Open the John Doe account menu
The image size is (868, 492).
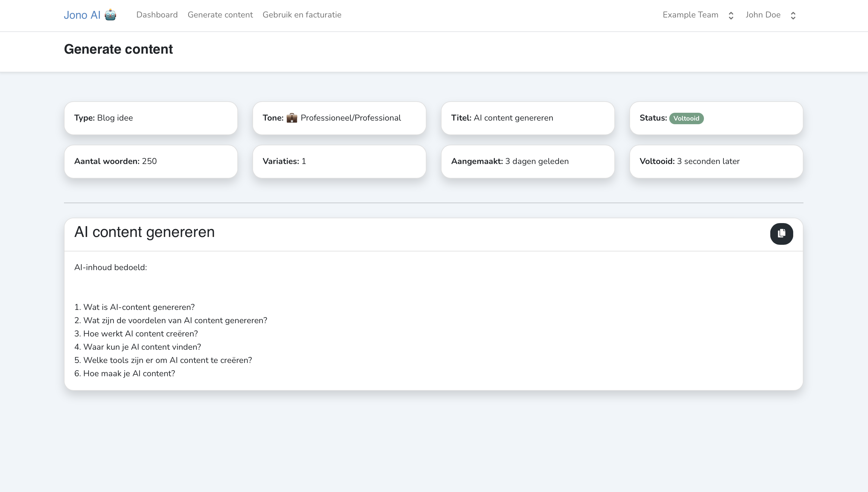pos(763,15)
